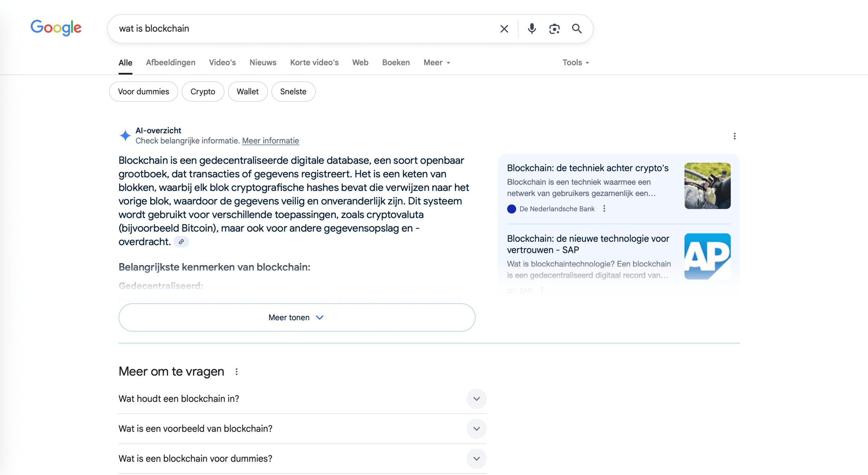Click the De Nederlandsche Bank source name

[x=557, y=209]
